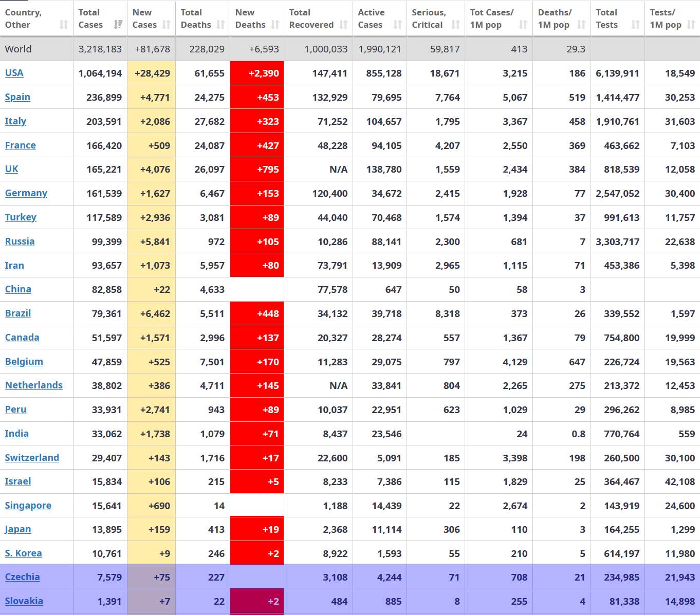
Task: Sort by Total Deaths using its arrow icon
Action: 220,25
